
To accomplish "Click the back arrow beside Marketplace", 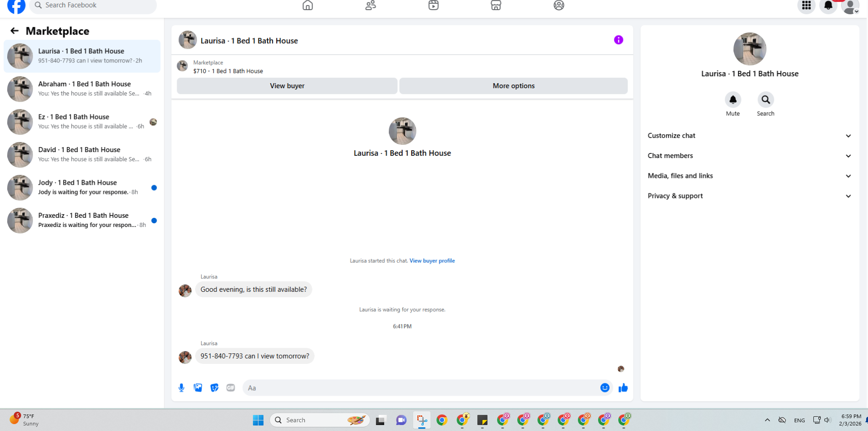I will (15, 31).
